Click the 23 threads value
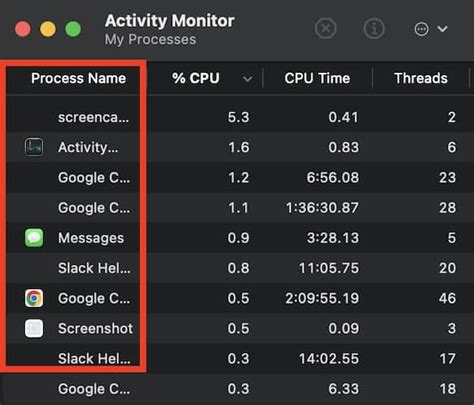The width and height of the screenshot is (474, 405). click(447, 177)
